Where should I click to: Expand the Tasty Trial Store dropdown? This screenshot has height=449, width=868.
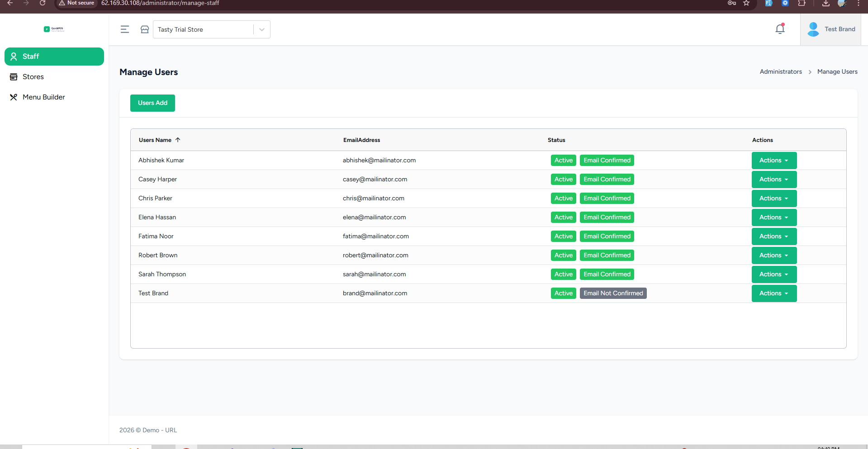(261, 29)
